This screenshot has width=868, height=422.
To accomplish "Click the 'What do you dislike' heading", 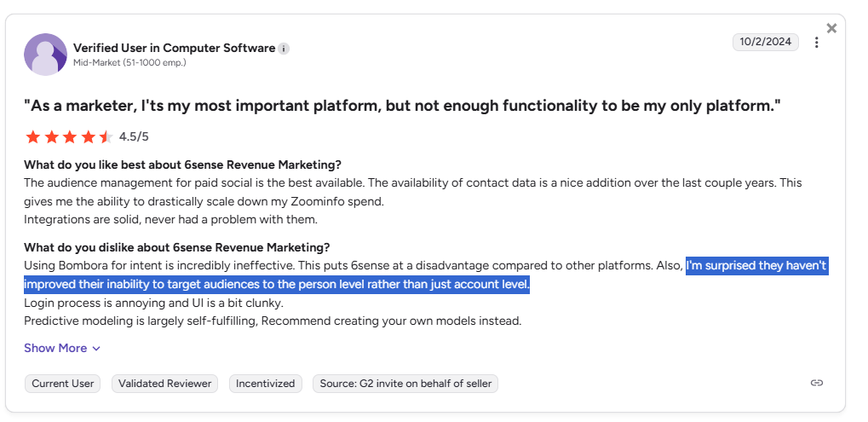I will pyautogui.click(x=176, y=247).
